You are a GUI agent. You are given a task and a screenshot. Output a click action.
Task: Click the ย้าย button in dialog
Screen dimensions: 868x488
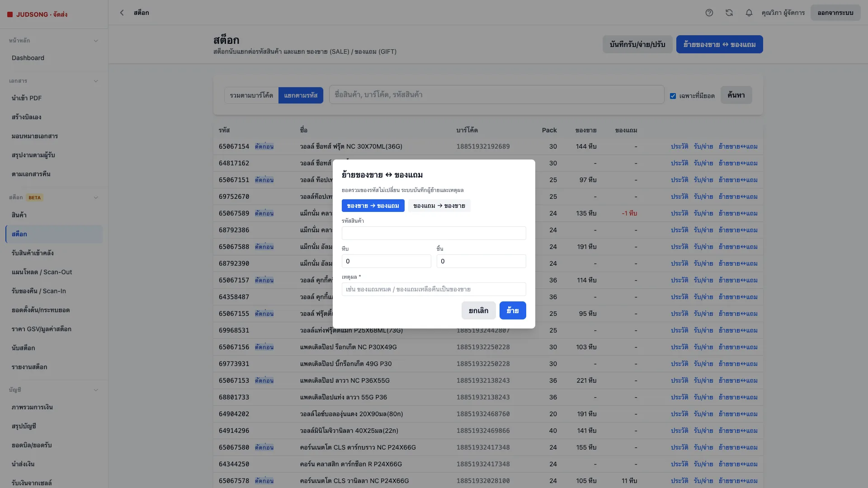[x=513, y=310]
